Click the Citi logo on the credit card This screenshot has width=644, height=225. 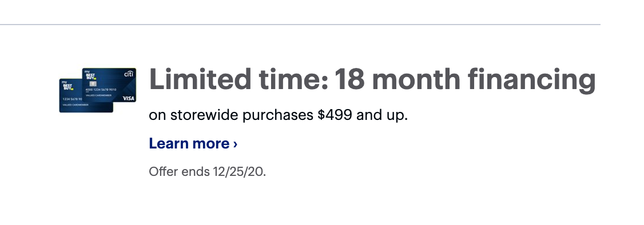click(x=129, y=74)
